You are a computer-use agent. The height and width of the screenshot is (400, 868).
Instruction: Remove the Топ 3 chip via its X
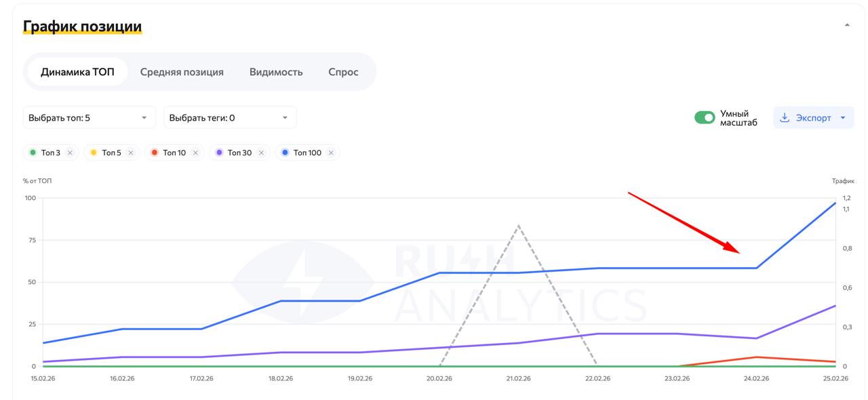pyautogui.click(x=70, y=153)
